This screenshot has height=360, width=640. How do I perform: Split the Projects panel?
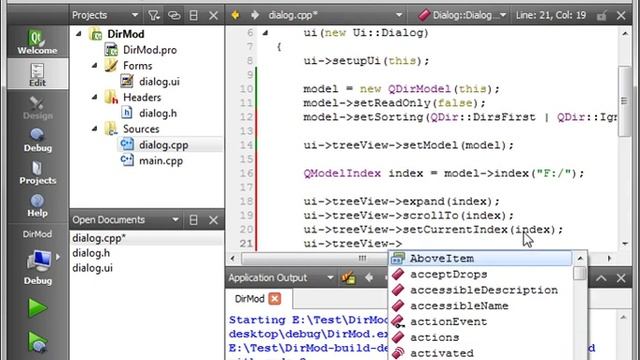[x=193, y=16]
